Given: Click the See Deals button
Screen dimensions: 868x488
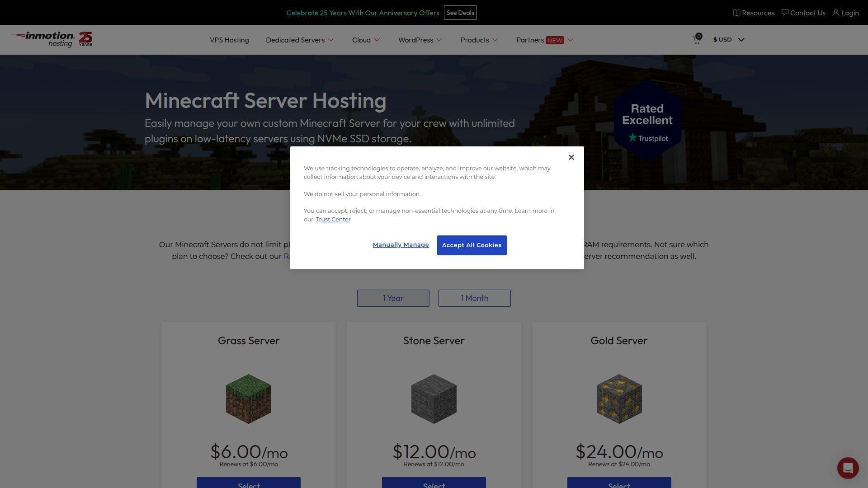Looking at the screenshot, I should click(x=460, y=13).
